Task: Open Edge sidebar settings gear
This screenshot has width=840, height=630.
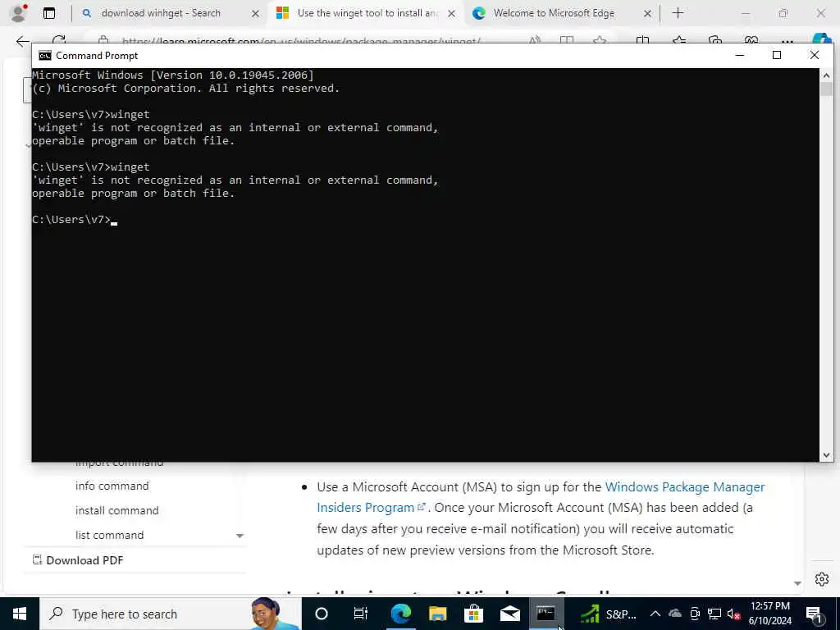Action: (x=822, y=579)
